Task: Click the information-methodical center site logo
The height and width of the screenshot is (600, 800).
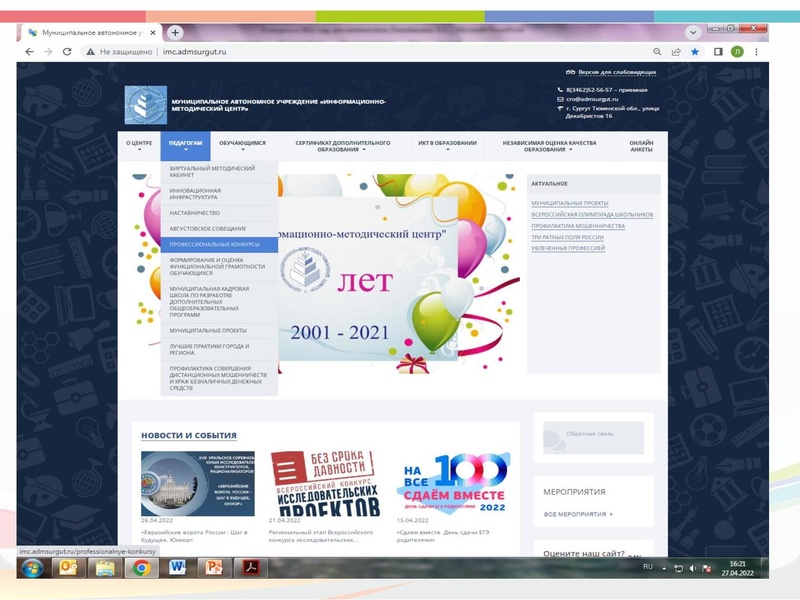Action: tap(146, 105)
